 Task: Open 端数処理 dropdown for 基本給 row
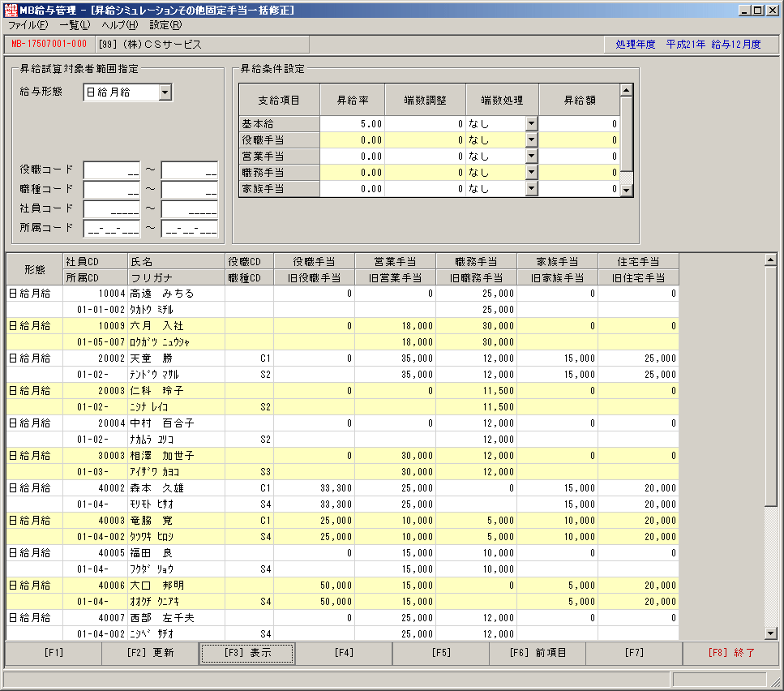tap(532, 123)
